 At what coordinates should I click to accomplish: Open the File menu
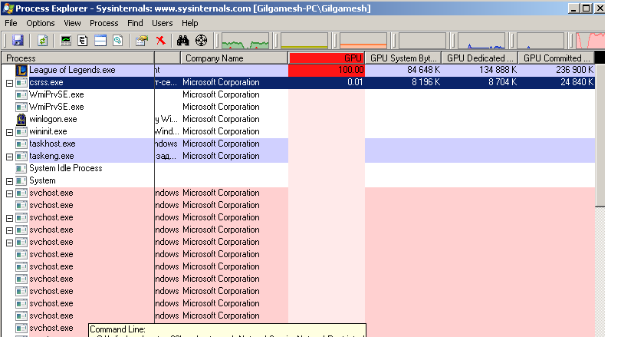(x=11, y=23)
